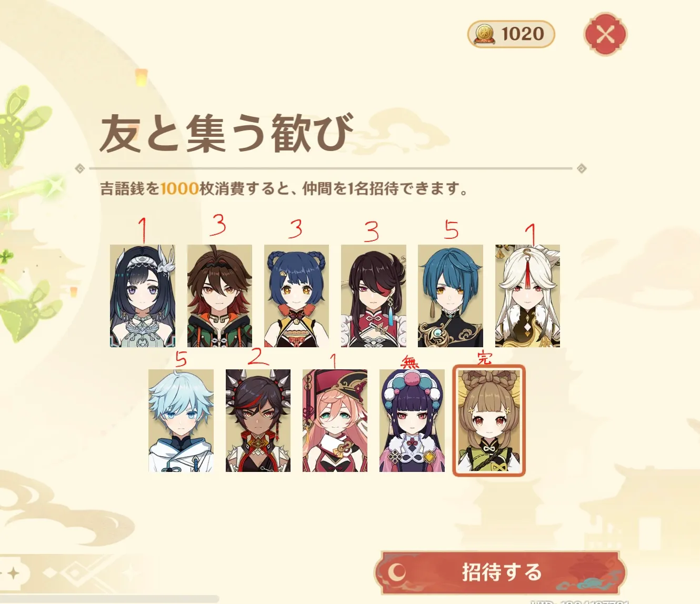The width and height of the screenshot is (700, 604).
Task: Close the invitation dialog with red X
Action: [605, 35]
